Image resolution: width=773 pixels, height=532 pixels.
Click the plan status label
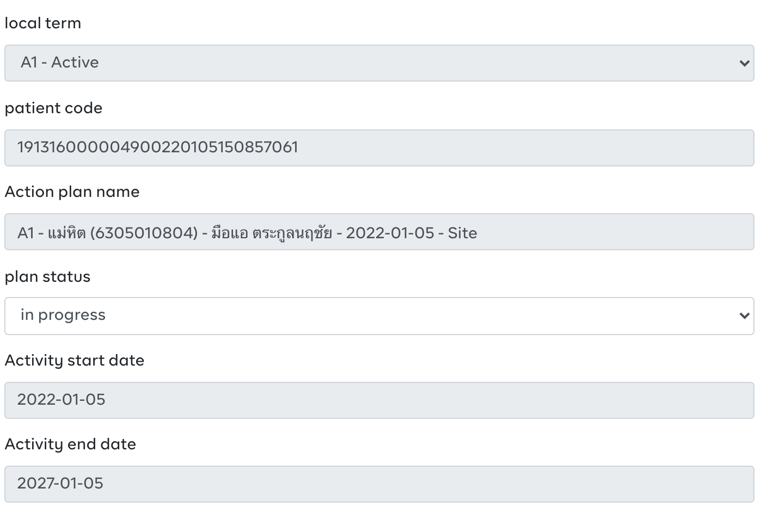tap(47, 277)
